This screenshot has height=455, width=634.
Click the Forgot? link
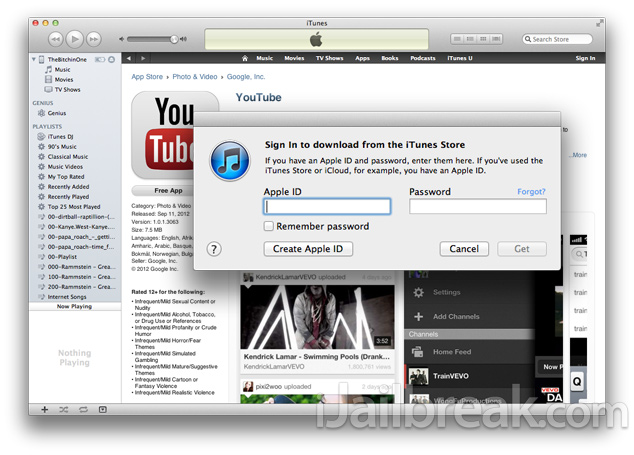[x=531, y=192]
